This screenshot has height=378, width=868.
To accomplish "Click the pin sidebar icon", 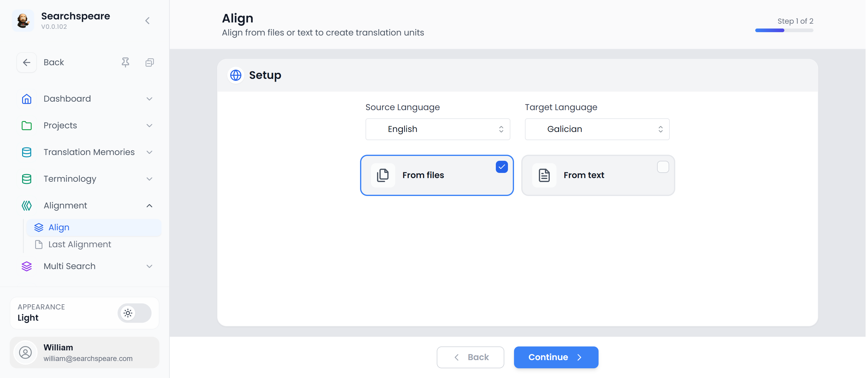I will point(125,62).
